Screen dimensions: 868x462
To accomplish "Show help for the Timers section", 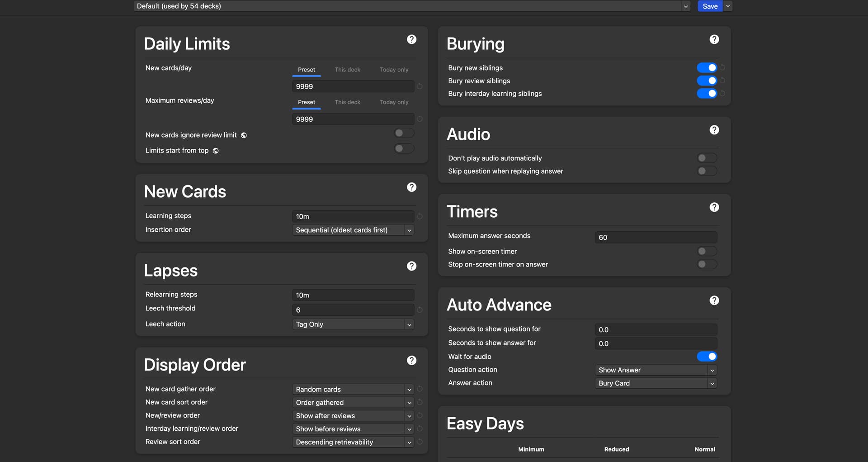I will coord(714,207).
